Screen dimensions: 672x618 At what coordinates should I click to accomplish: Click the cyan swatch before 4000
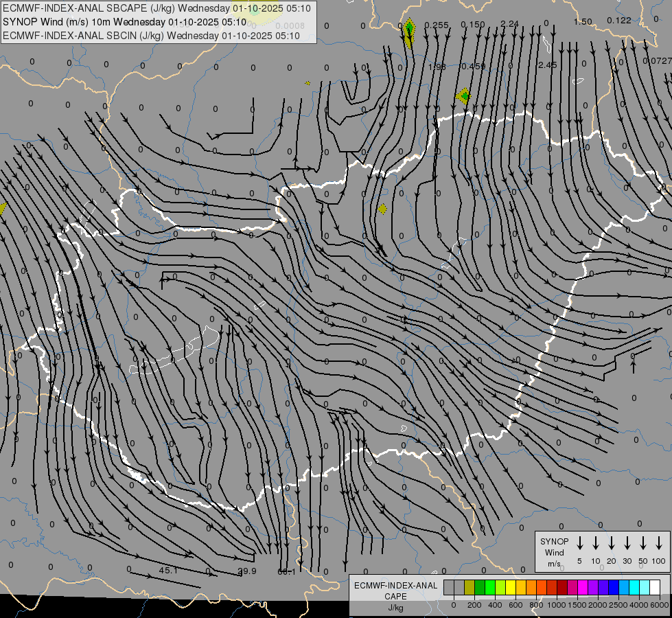click(634, 587)
